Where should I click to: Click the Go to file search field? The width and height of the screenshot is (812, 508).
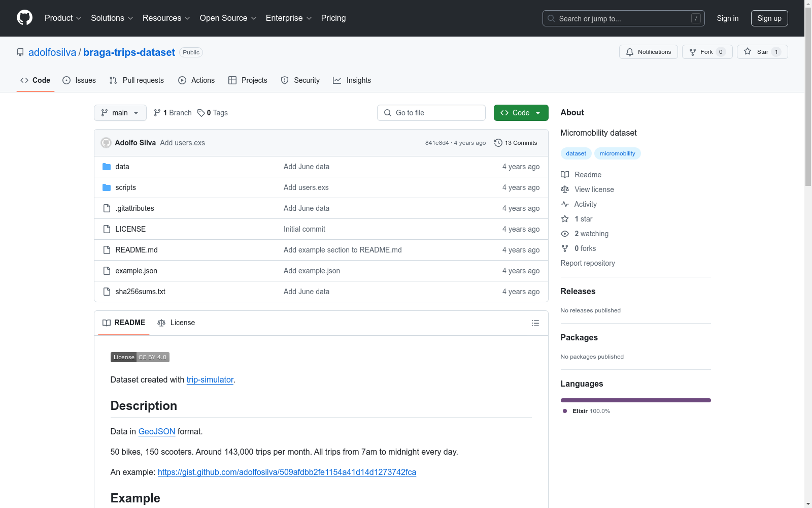[x=431, y=113]
